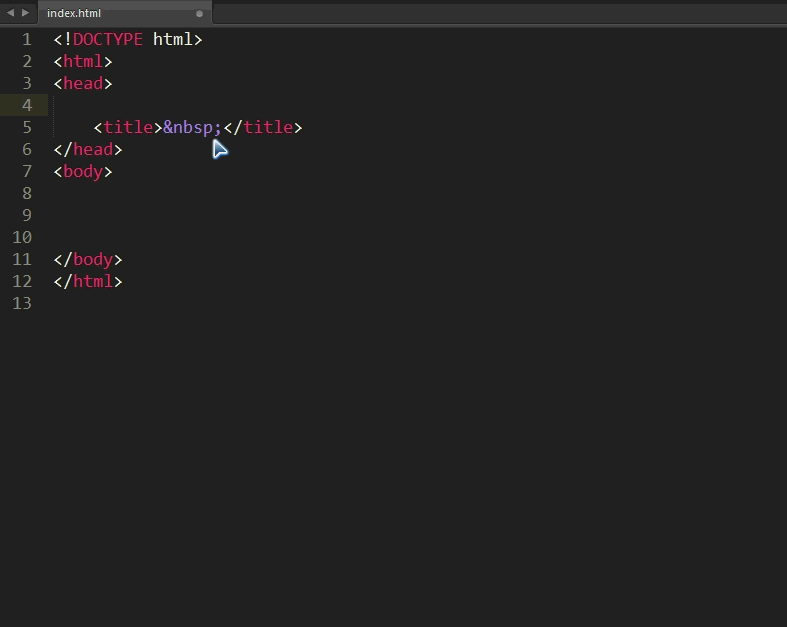
Task: Click line number 4 in the gutter
Action: 27,106
